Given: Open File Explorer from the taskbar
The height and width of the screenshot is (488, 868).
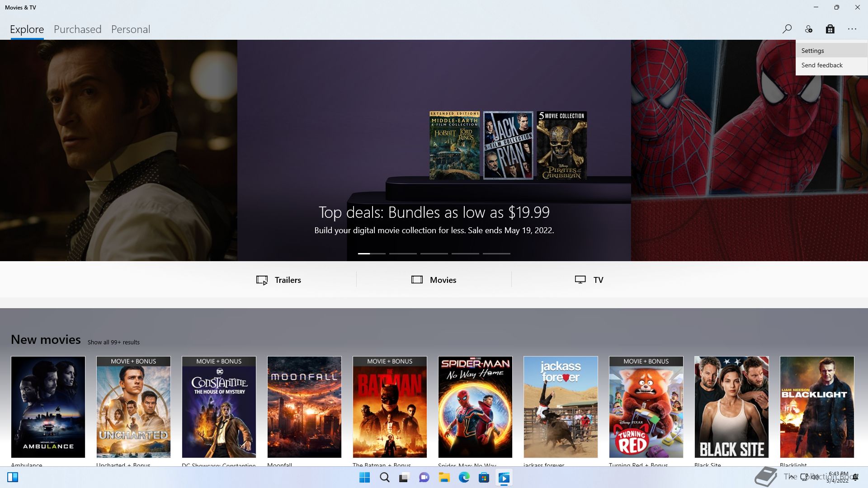Looking at the screenshot, I should (x=444, y=478).
